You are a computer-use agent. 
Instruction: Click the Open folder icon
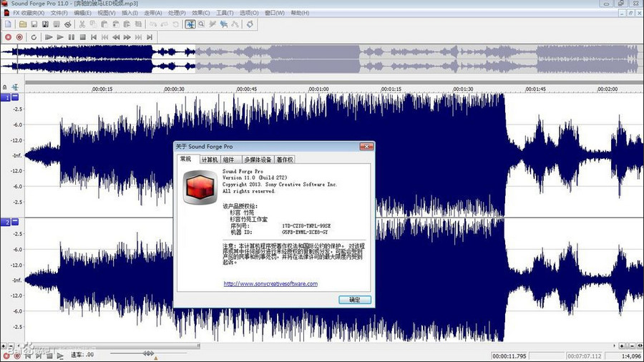[x=23, y=24]
